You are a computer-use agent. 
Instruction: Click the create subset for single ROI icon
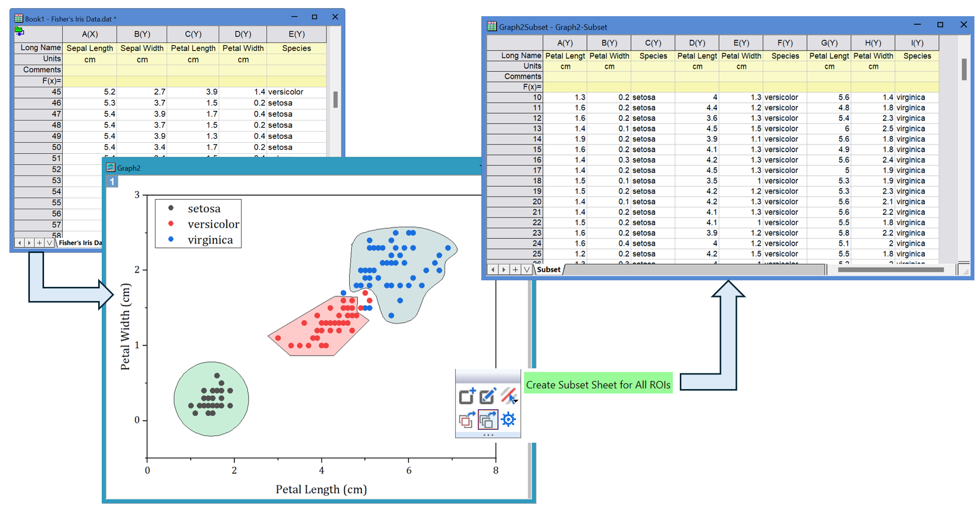[467, 420]
